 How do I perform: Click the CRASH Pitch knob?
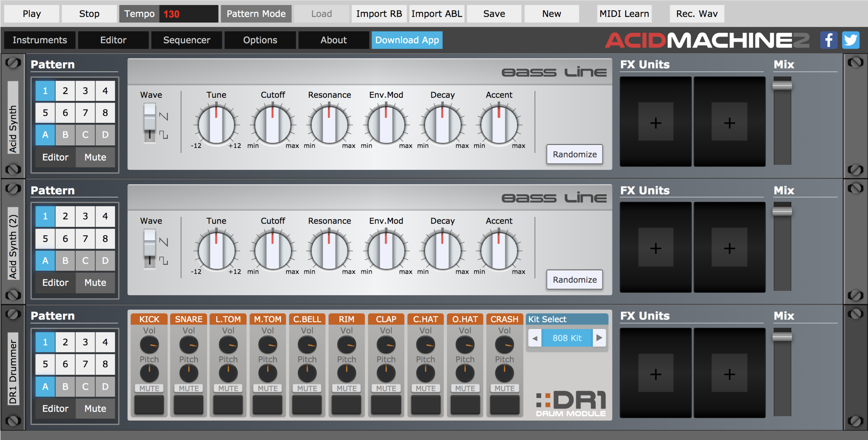504,373
